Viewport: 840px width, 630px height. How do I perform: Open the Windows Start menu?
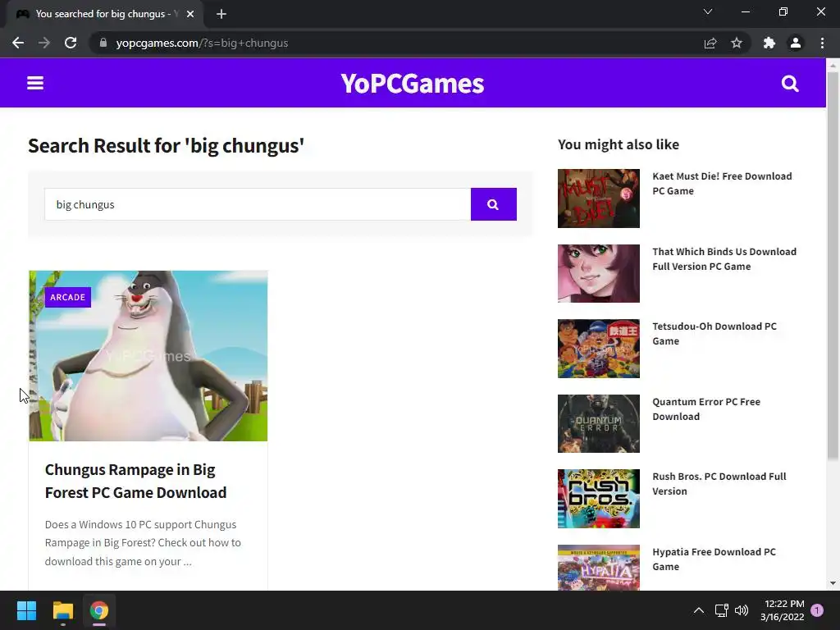(x=26, y=610)
